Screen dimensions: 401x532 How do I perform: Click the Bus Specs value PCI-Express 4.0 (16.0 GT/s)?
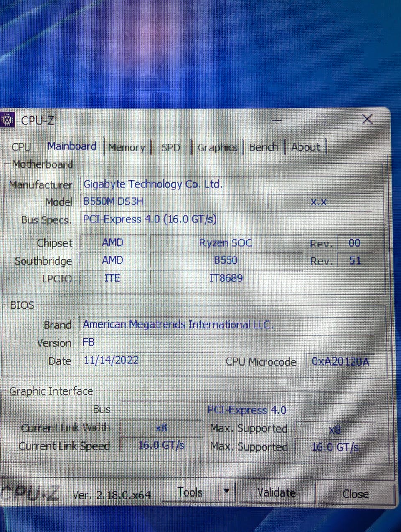pos(226,219)
